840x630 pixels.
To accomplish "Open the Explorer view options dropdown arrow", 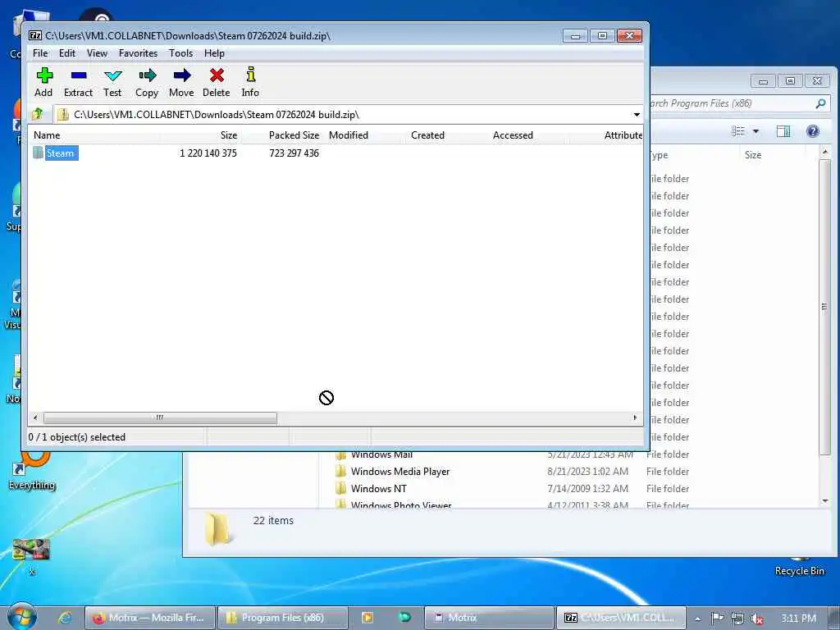I will pyautogui.click(x=756, y=131).
